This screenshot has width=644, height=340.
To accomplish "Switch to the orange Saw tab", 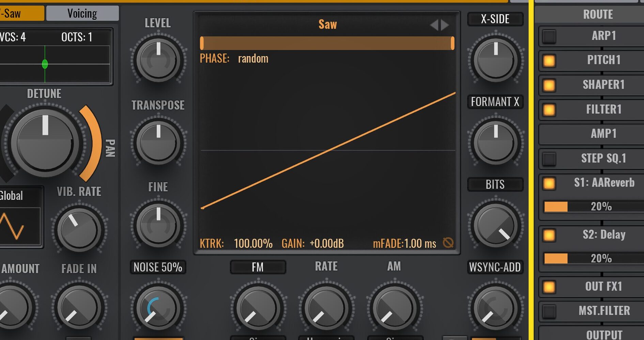I will point(22,13).
